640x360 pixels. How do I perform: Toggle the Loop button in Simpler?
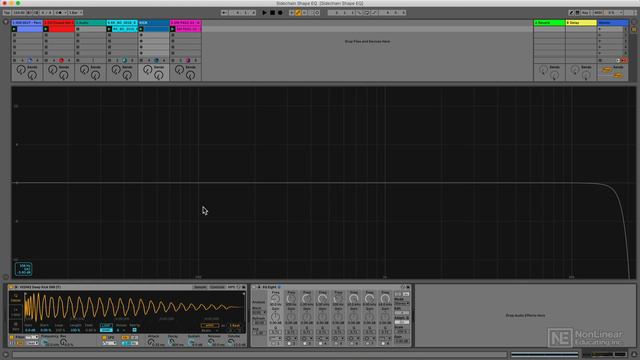click(106, 325)
